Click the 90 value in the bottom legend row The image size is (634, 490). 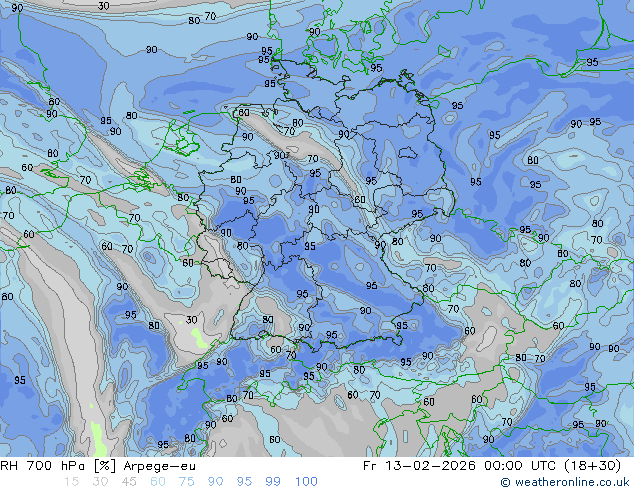215,482
